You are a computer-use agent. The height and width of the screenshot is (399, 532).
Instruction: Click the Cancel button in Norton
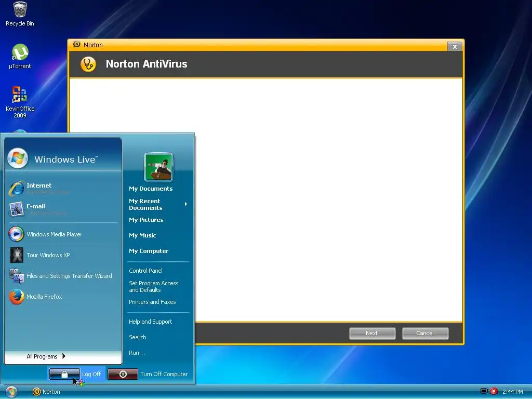[425, 333]
